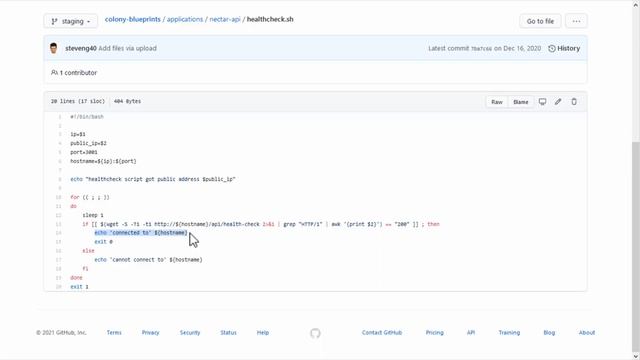Open the Security footer link
The width and height of the screenshot is (640, 360).
[x=190, y=333]
